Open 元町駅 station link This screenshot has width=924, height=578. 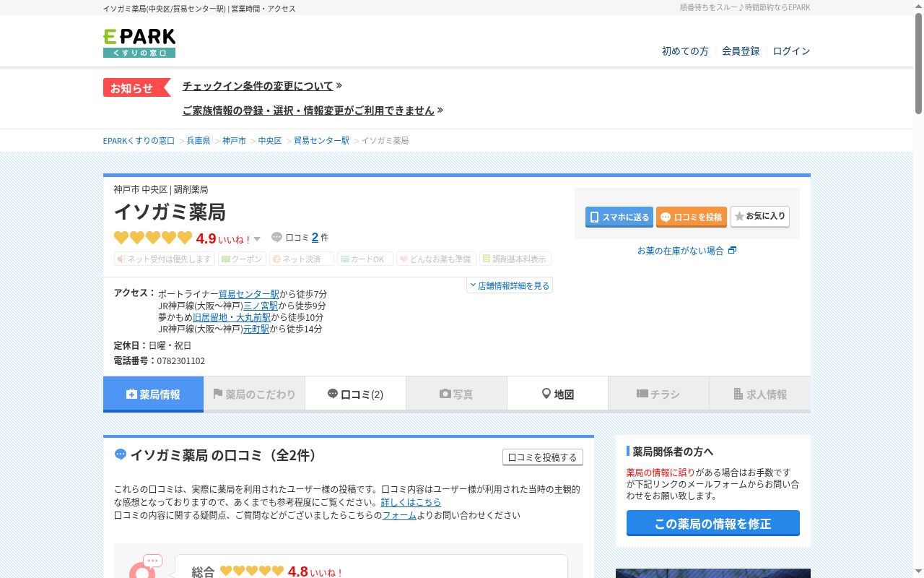(256, 329)
